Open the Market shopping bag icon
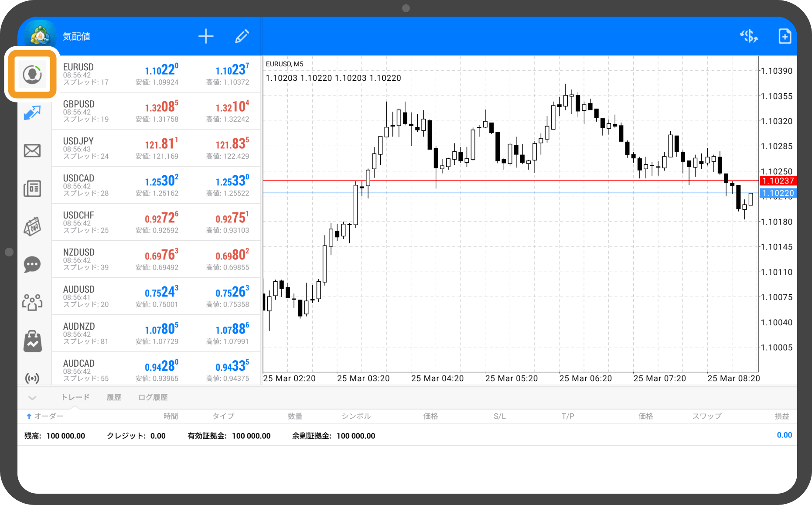Viewport: 812px width, 505px height. tap(32, 341)
